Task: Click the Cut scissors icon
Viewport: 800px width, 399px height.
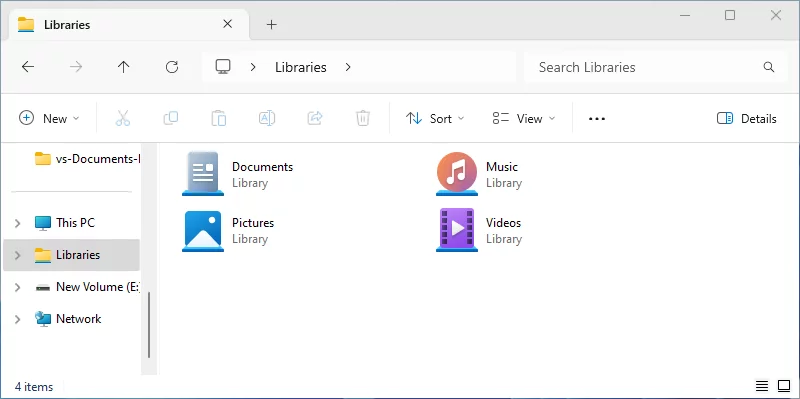Action: (122, 118)
